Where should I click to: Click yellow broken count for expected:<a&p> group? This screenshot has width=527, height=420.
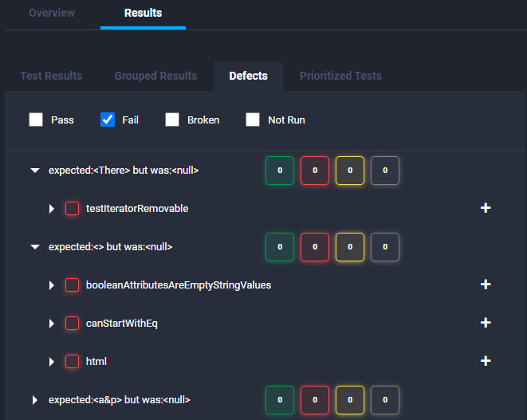350,400
